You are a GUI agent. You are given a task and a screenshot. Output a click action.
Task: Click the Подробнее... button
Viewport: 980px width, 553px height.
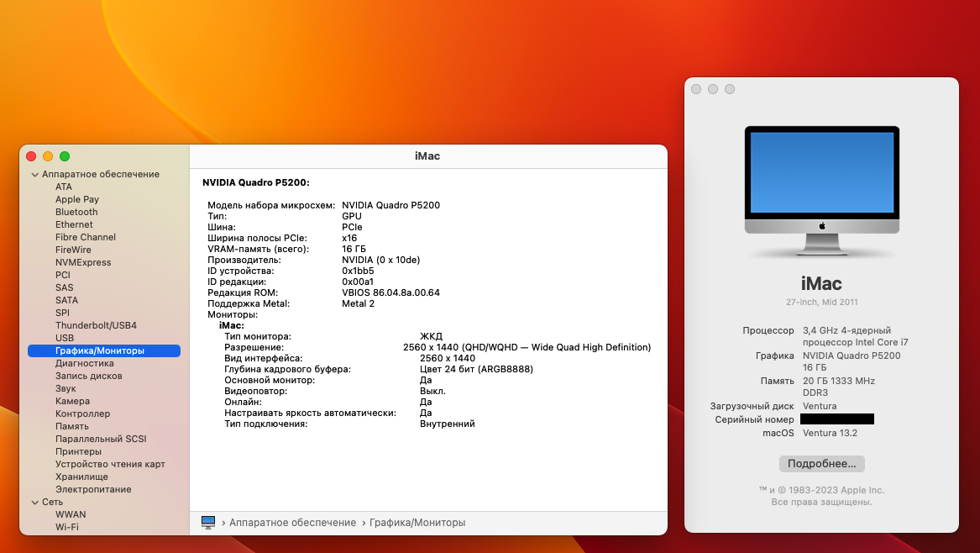[x=822, y=464]
